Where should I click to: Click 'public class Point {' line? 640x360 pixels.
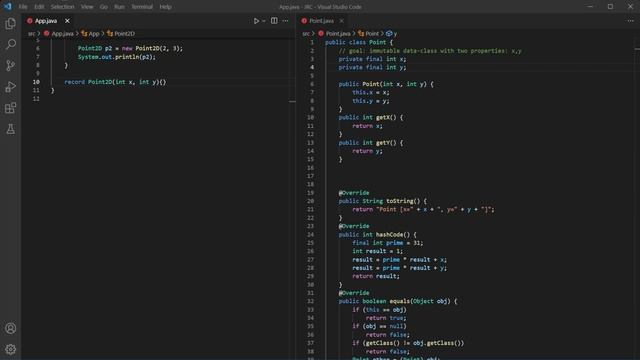click(x=359, y=42)
